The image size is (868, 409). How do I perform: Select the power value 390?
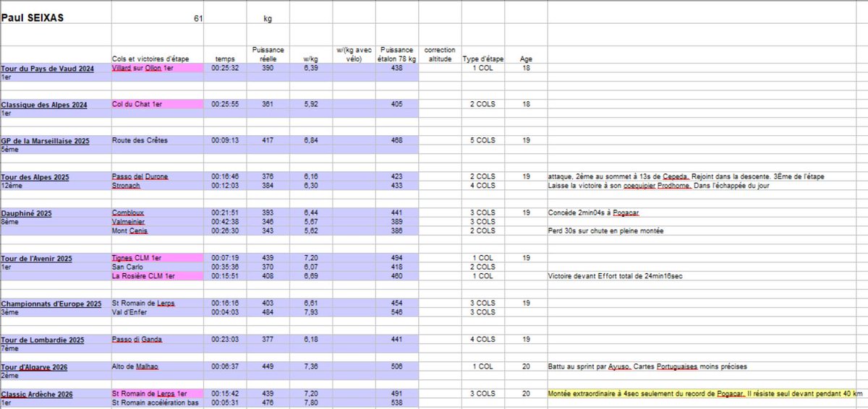[268, 68]
